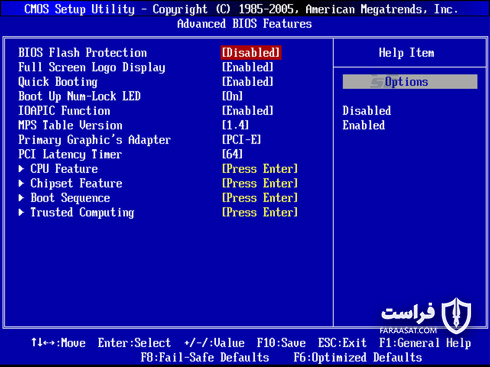
Task: Expand the Chipset Feature arrow
Action: coord(21,183)
